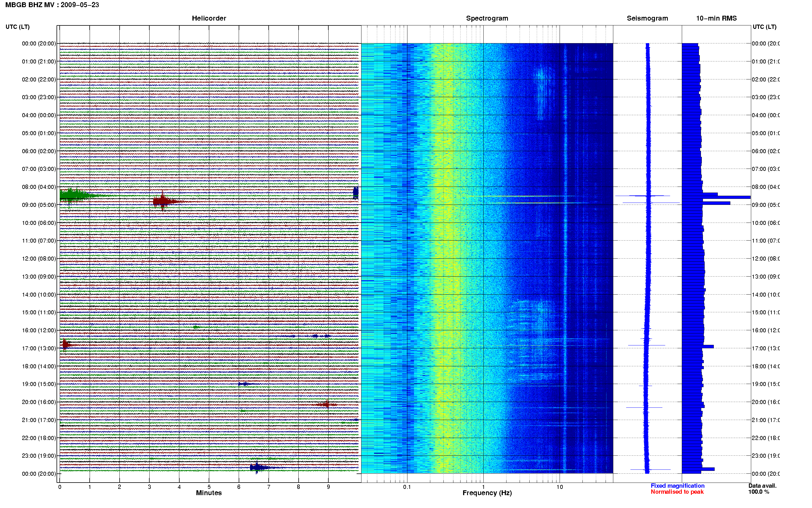Click the tallest RMS bar near 08:30
The image size is (812, 508).
coord(716,197)
